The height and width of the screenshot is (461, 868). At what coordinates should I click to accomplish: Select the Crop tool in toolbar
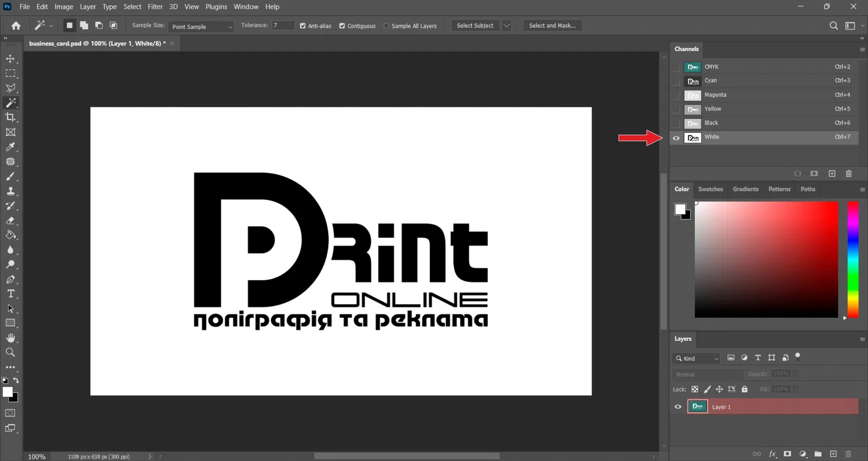(10, 118)
